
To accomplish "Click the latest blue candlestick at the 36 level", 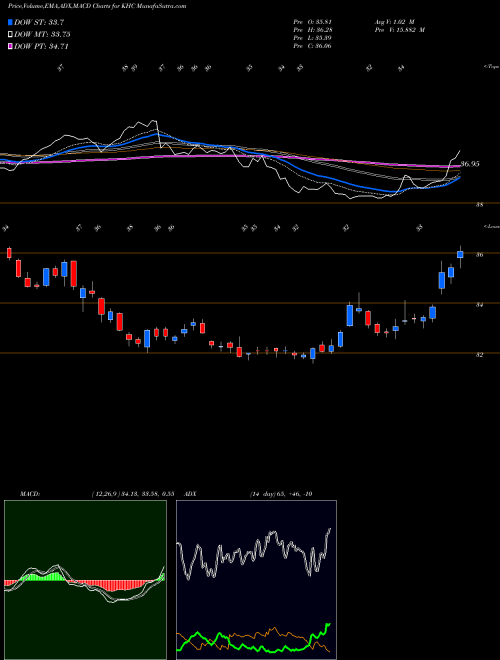I will (460, 255).
